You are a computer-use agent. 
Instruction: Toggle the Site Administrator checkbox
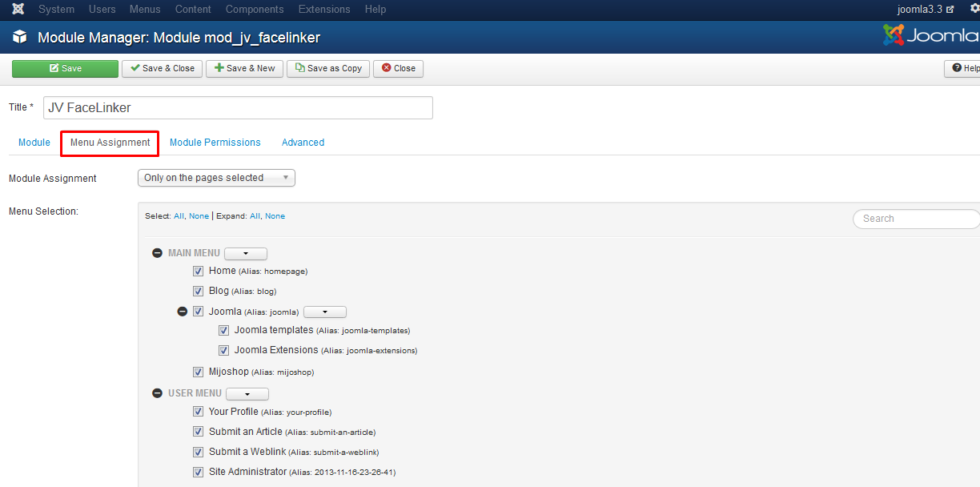point(198,473)
